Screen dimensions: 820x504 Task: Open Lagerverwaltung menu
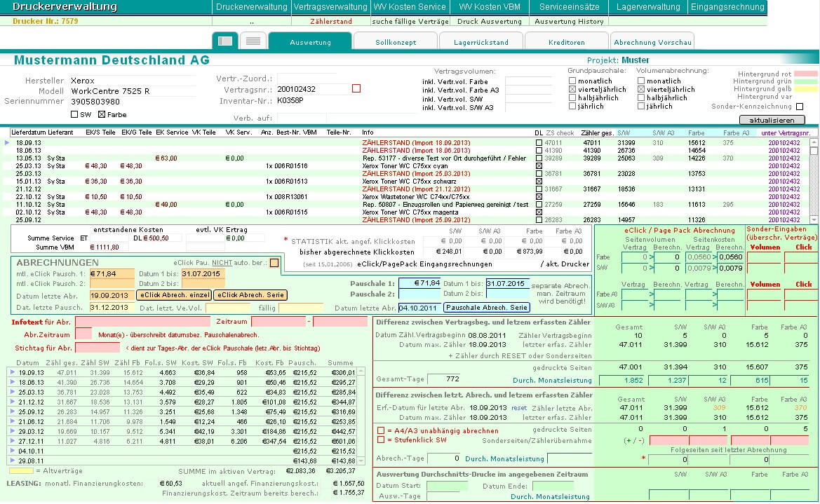(648, 7)
